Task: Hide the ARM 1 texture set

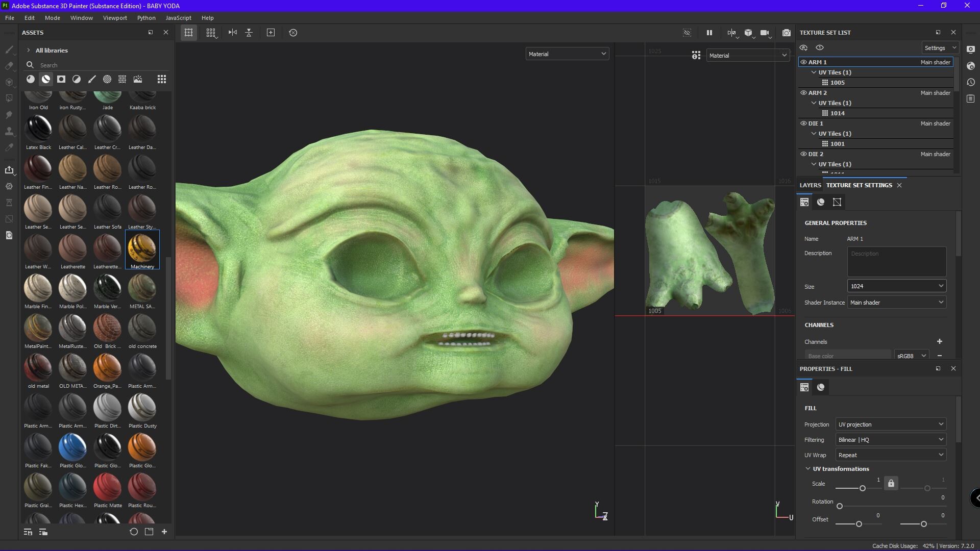Action: point(803,62)
